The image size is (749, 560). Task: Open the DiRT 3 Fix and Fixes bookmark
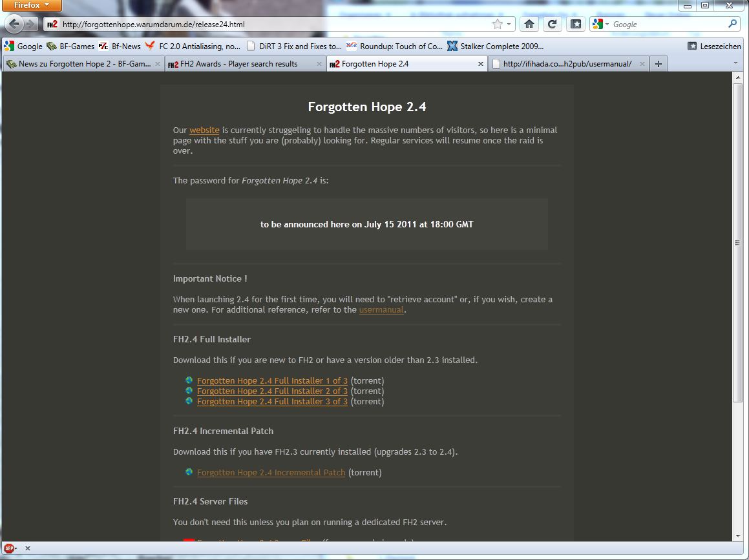[294, 47]
